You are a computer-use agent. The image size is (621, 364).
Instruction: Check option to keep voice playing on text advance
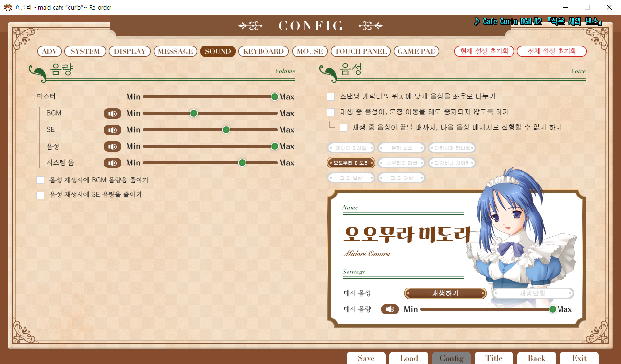pos(331,112)
